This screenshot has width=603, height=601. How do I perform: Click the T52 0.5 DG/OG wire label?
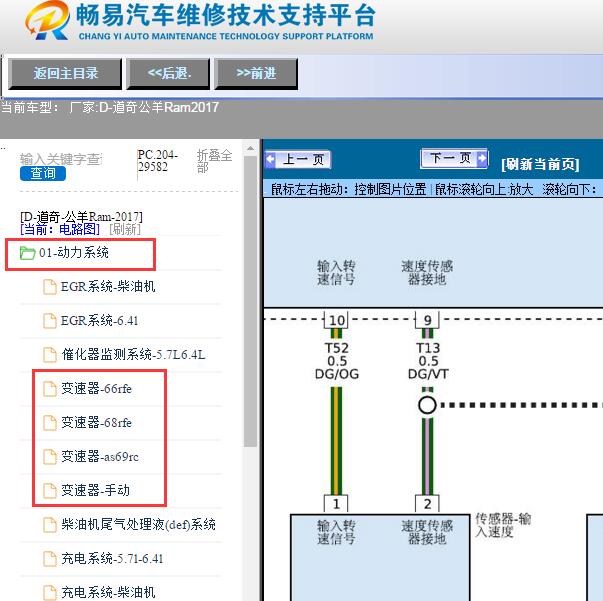[x=337, y=361]
